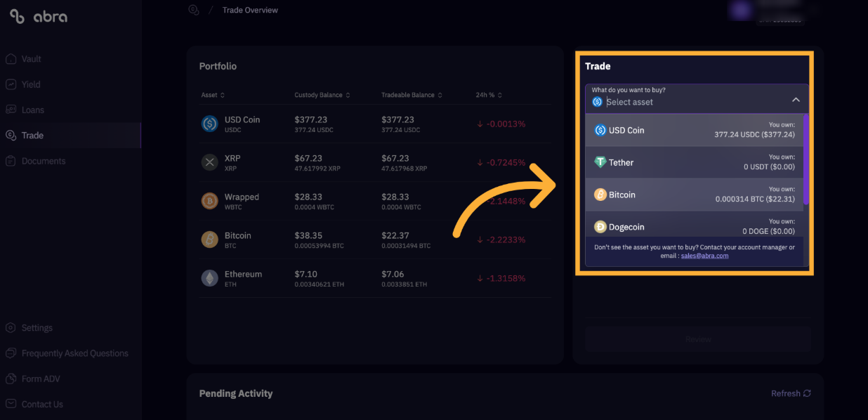Open the Form ADV icon
868x420 pixels.
11,379
